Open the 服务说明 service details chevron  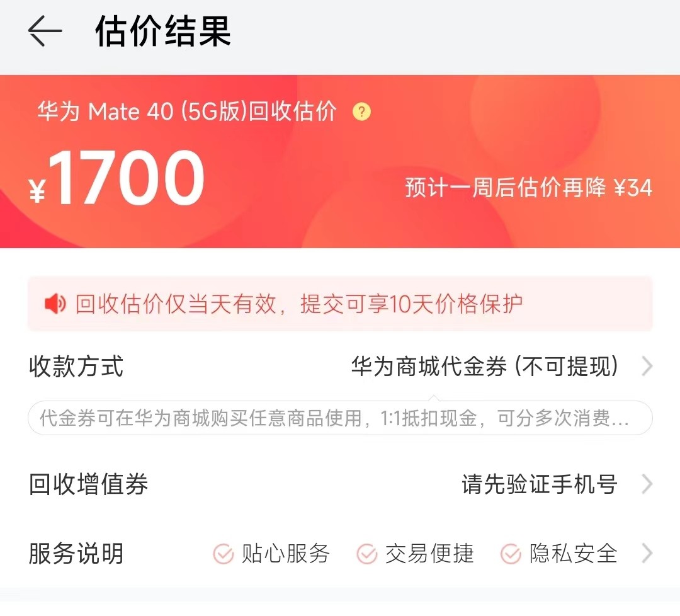coord(647,554)
